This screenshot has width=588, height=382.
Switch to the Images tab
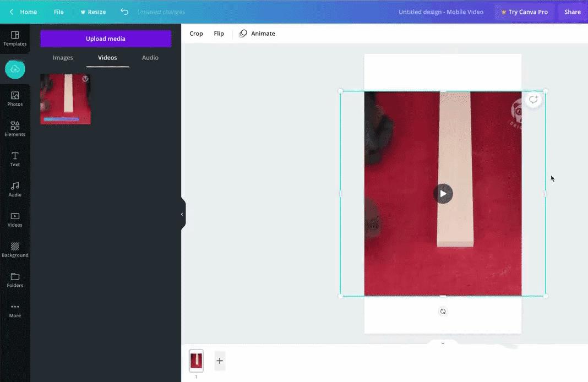[63, 58]
